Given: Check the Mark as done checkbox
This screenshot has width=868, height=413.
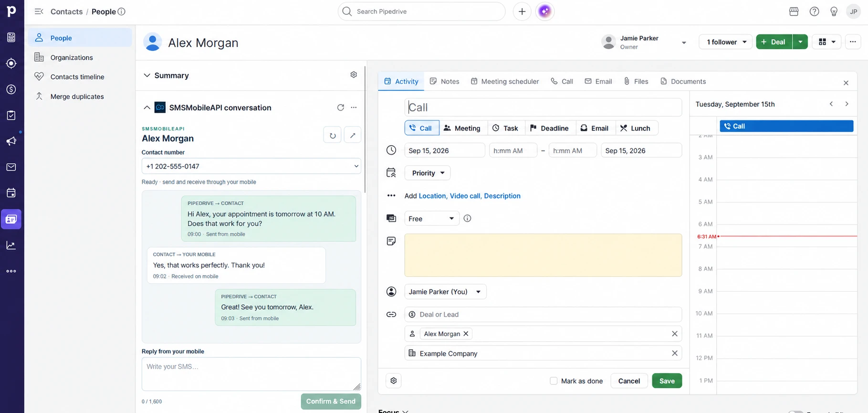Looking at the screenshot, I should [x=554, y=381].
